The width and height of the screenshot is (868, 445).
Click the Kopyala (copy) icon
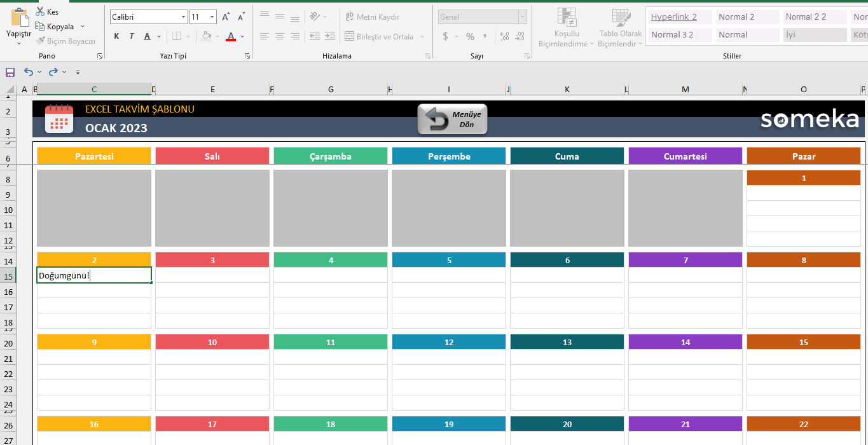point(40,27)
